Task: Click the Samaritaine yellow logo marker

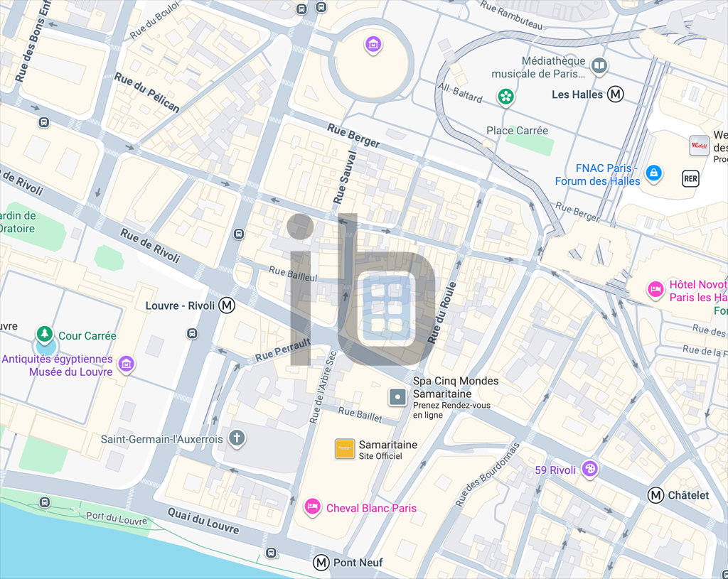Action: (x=345, y=448)
